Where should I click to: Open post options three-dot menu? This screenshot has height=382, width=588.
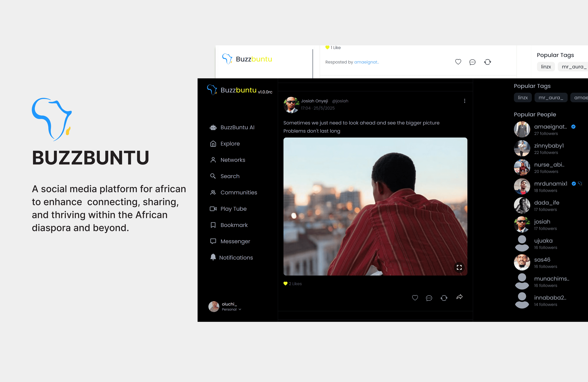464,101
